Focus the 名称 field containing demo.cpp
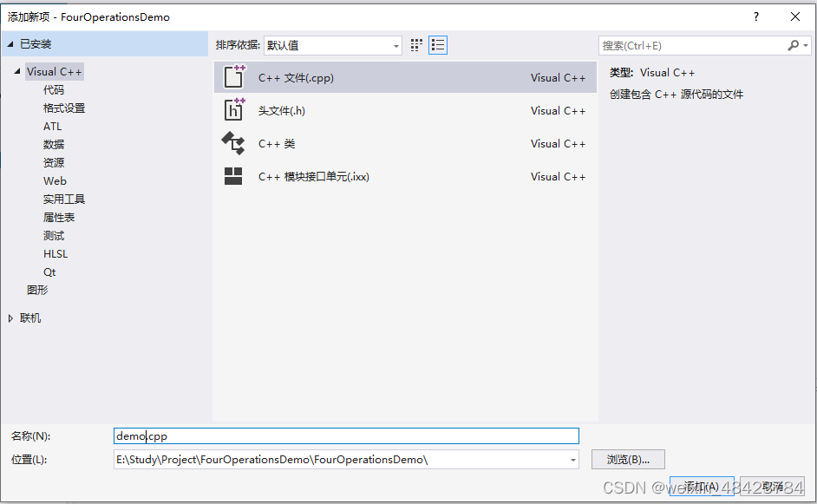Image resolution: width=817 pixels, height=504 pixels. click(x=346, y=436)
